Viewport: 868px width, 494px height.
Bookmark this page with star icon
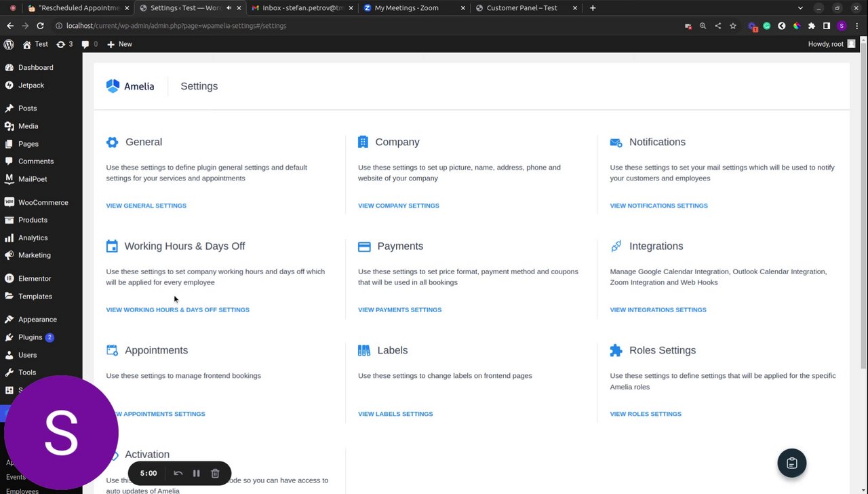tap(733, 26)
